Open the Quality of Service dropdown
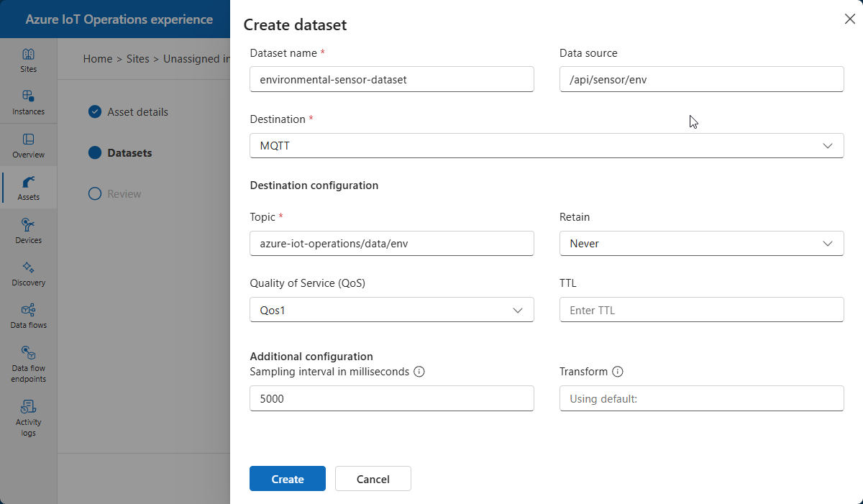 (x=391, y=310)
